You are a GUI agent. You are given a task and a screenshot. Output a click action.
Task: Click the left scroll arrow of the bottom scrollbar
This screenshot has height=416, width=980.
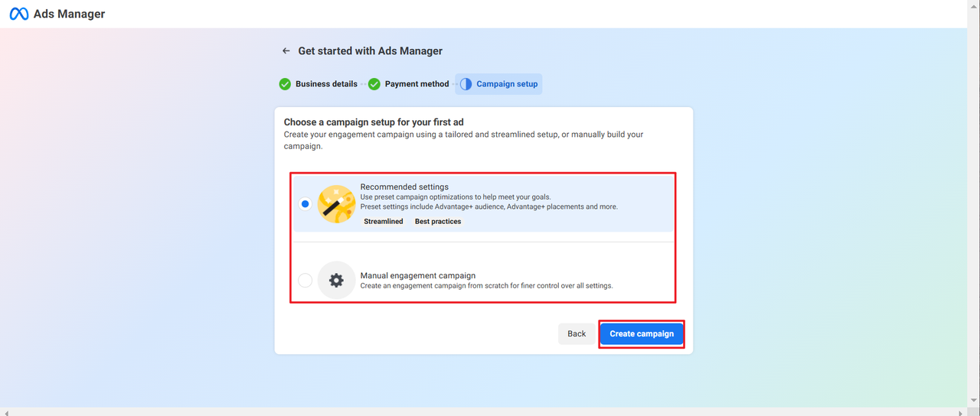click(x=5, y=412)
